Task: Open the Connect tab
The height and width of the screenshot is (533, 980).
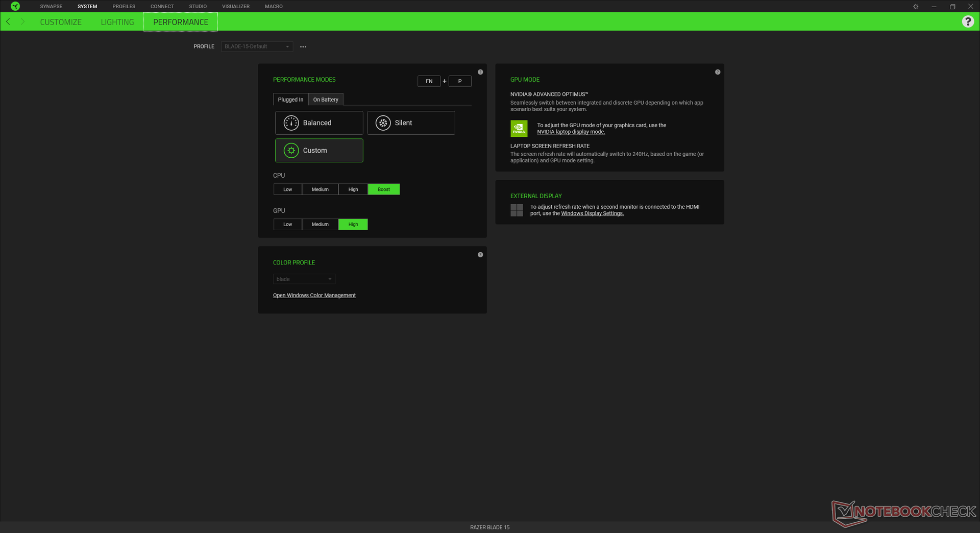Action: [162, 7]
